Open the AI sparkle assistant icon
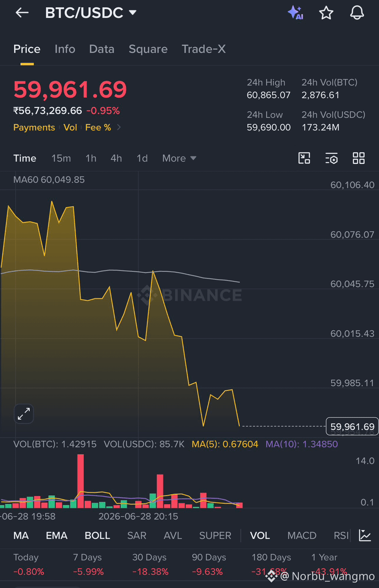379x588 pixels. tap(295, 13)
